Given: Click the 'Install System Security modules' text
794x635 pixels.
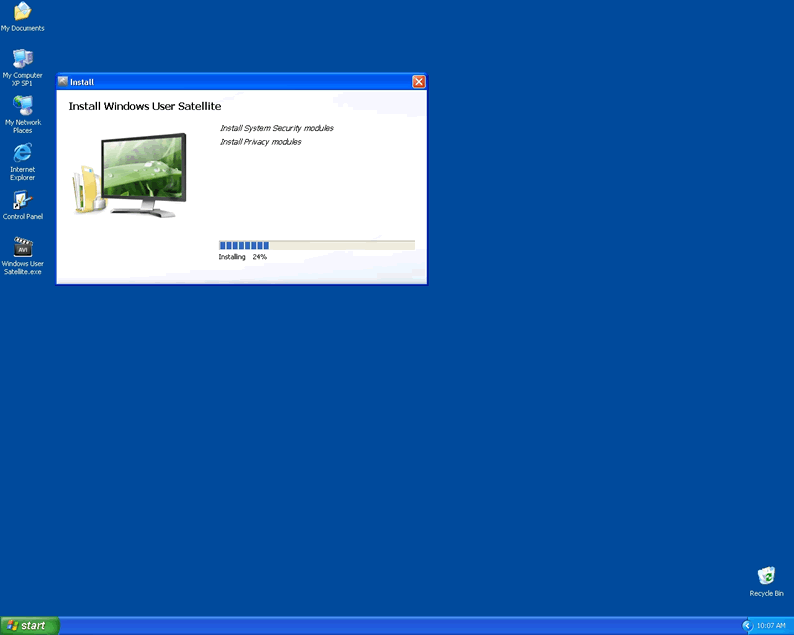Looking at the screenshot, I should point(276,128).
